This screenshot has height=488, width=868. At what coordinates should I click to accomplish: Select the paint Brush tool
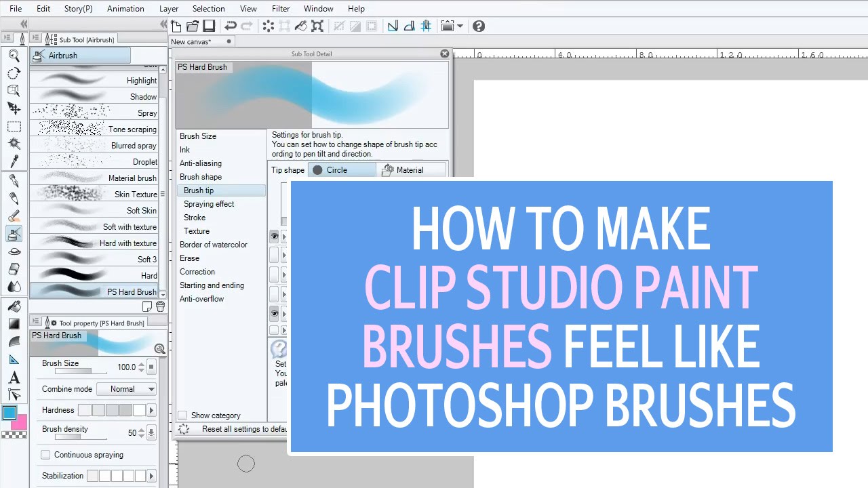14,216
